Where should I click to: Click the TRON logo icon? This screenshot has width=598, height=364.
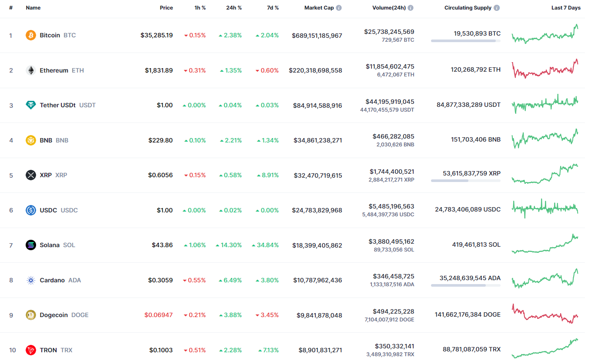click(30, 350)
